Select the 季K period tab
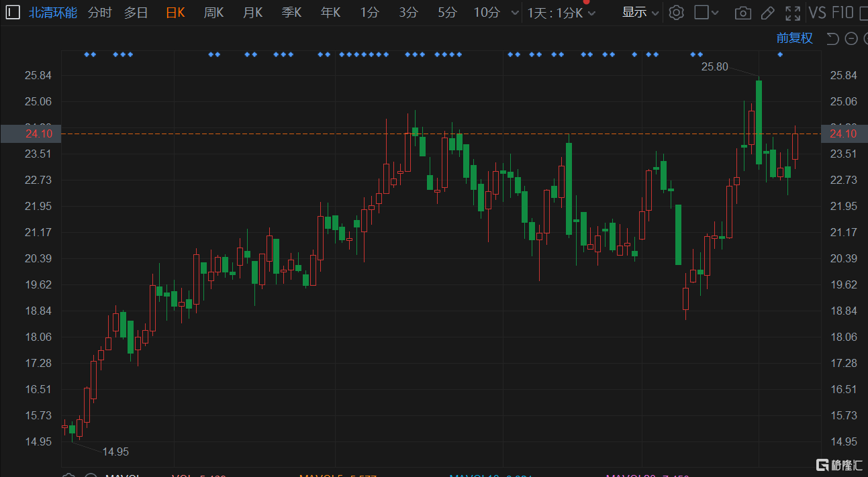Image resolution: width=868 pixels, height=477 pixels. (292, 12)
